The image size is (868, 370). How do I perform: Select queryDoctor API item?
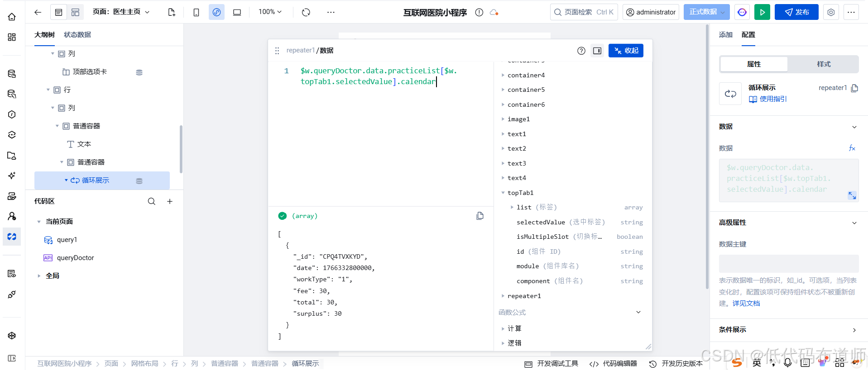(x=75, y=258)
